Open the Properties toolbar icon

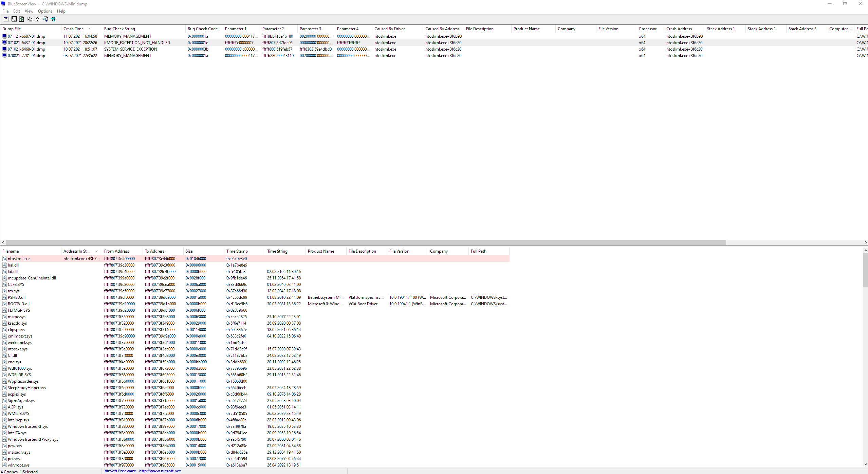pyautogui.click(x=38, y=19)
